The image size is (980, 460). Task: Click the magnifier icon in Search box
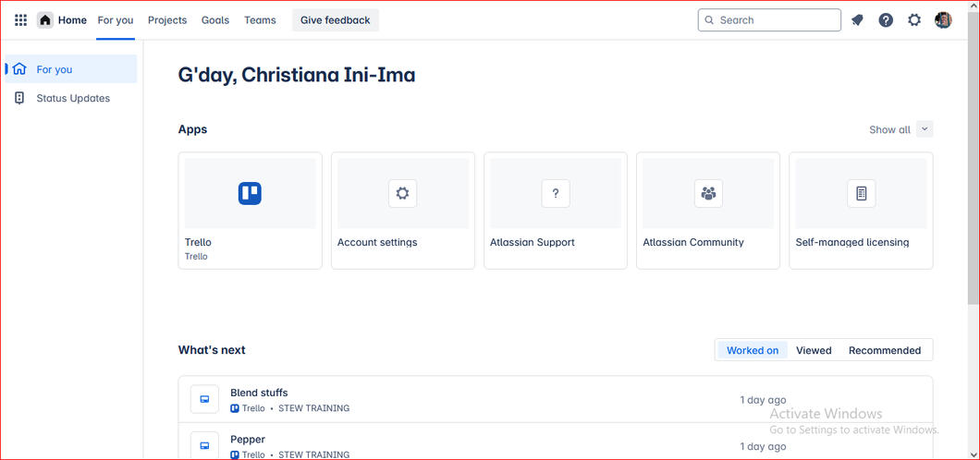coord(709,20)
